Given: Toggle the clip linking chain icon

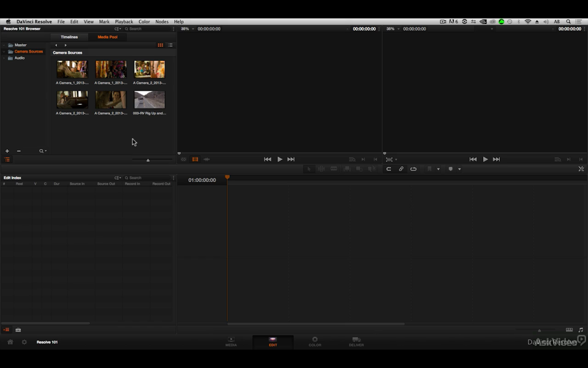Looking at the screenshot, I should pyautogui.click(x=401, y=169).
